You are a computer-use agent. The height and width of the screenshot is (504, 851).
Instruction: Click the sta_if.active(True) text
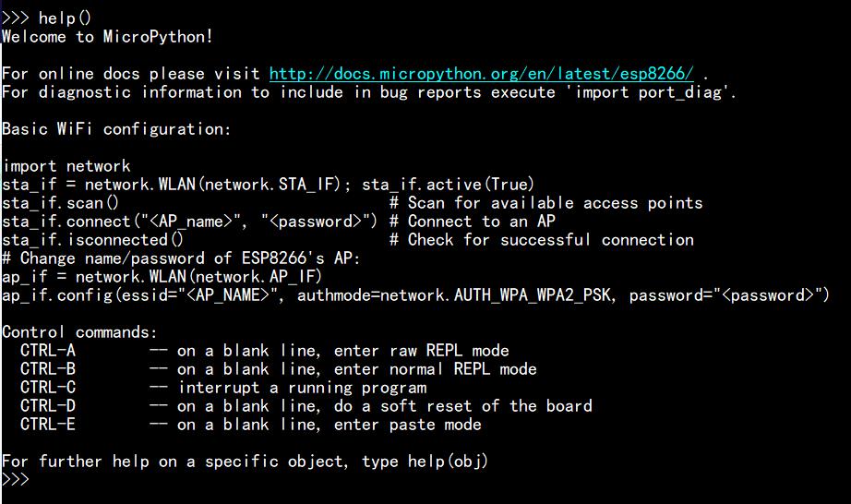click(448, 185)
